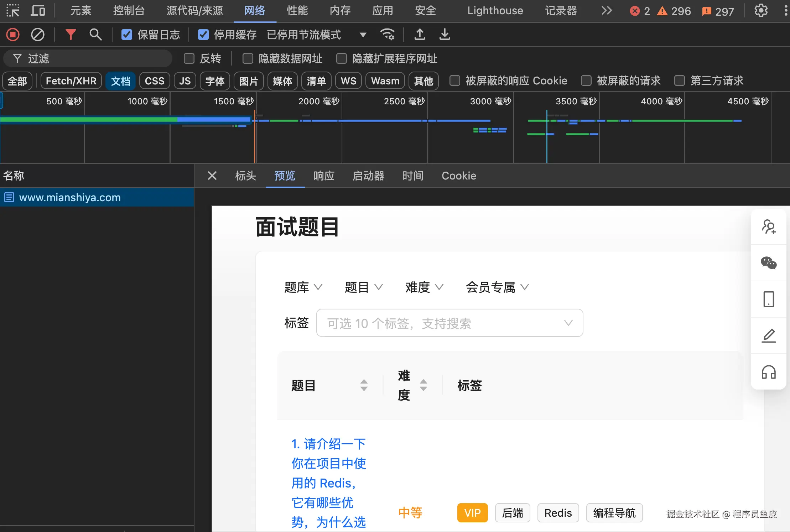Switch to the 响应 tab
Viewport: 790px width, 532px height.
(x=324, y=176)
